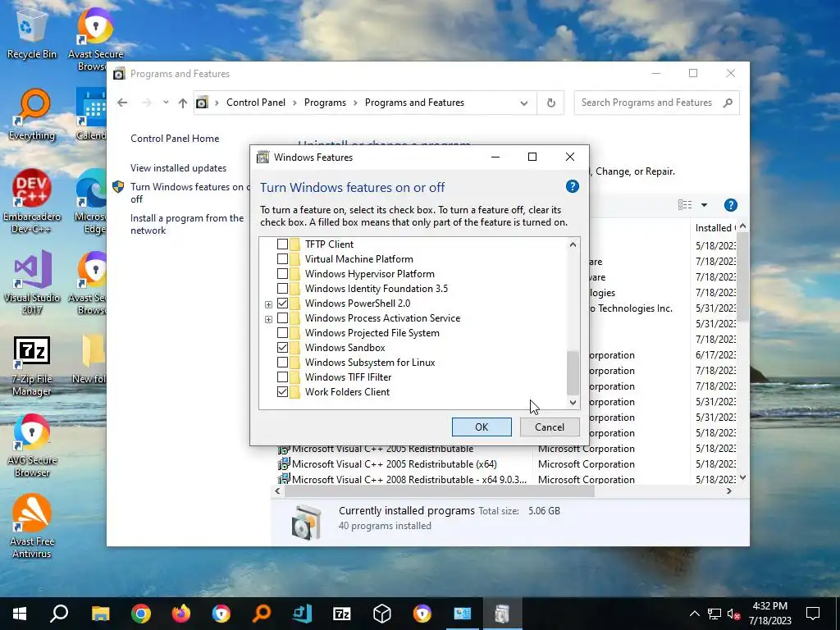Click the network tray icon
Screen dimensions: 840x630
click(x=714, y=614)
